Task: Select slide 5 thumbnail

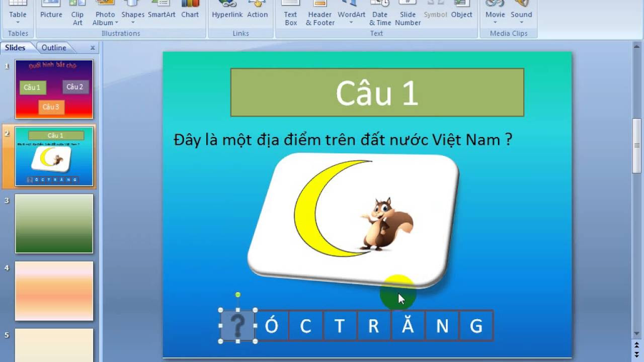Action: click(54, 345)
